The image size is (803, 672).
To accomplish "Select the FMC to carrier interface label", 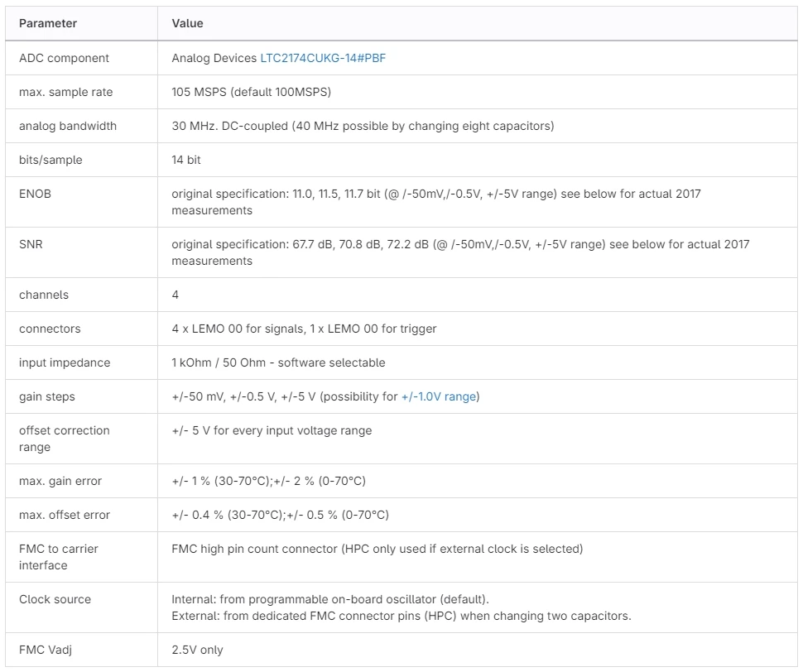I will click(59, 557).
